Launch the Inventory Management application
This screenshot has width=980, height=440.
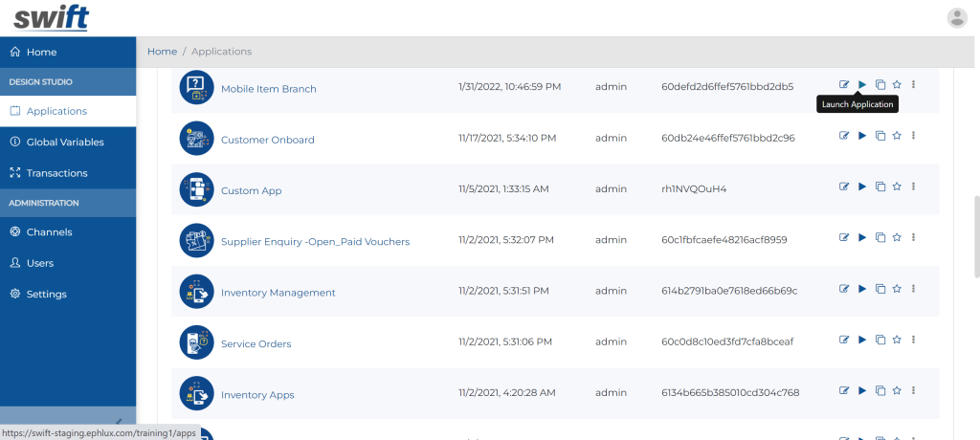coord(862,289)
